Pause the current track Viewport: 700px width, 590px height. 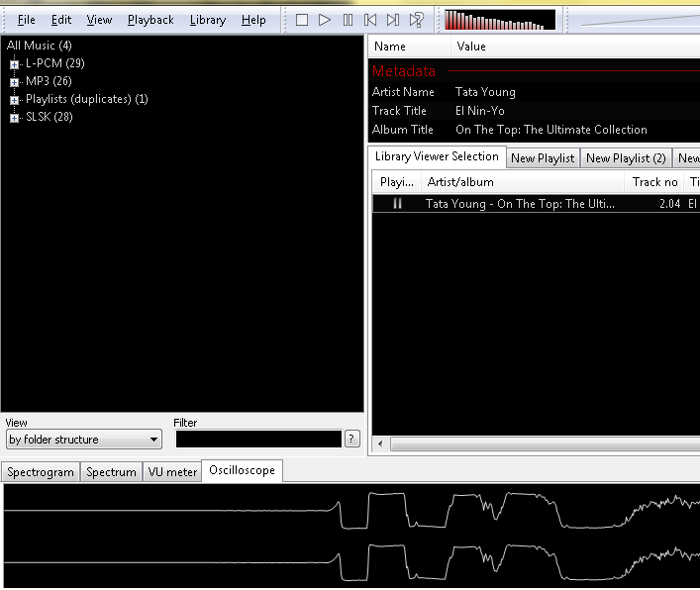pos(348,20)
